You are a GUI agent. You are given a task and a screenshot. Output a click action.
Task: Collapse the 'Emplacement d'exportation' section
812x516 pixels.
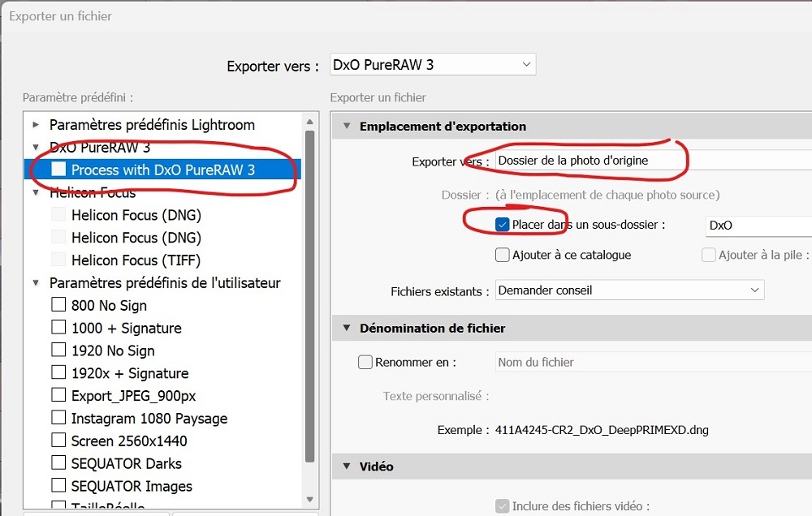click(348, 127)
